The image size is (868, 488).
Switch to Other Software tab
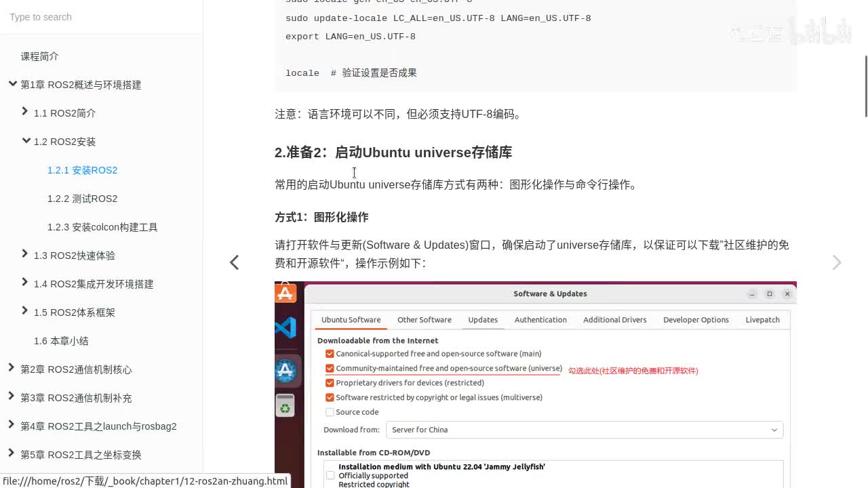[425, 320]
